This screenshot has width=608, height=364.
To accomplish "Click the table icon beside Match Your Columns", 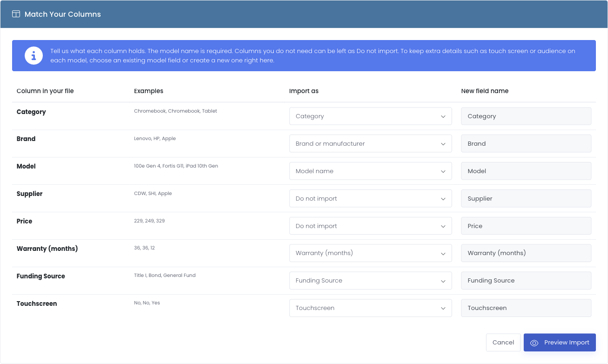I will [16, 14].
